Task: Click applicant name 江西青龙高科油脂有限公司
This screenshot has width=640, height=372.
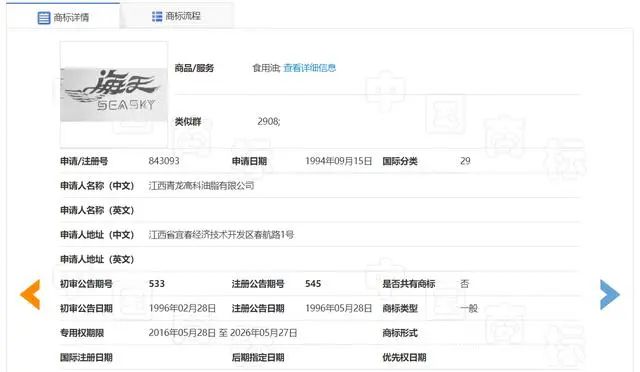Action: 201,186
